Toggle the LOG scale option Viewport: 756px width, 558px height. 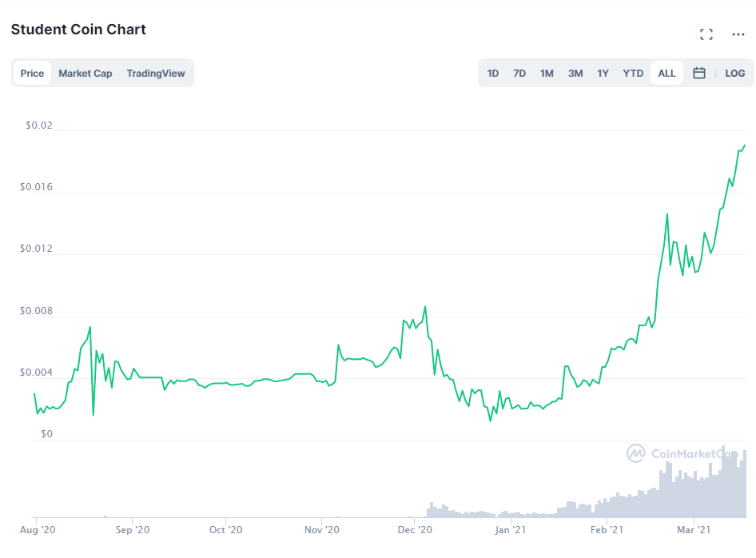tap(734, 74)
